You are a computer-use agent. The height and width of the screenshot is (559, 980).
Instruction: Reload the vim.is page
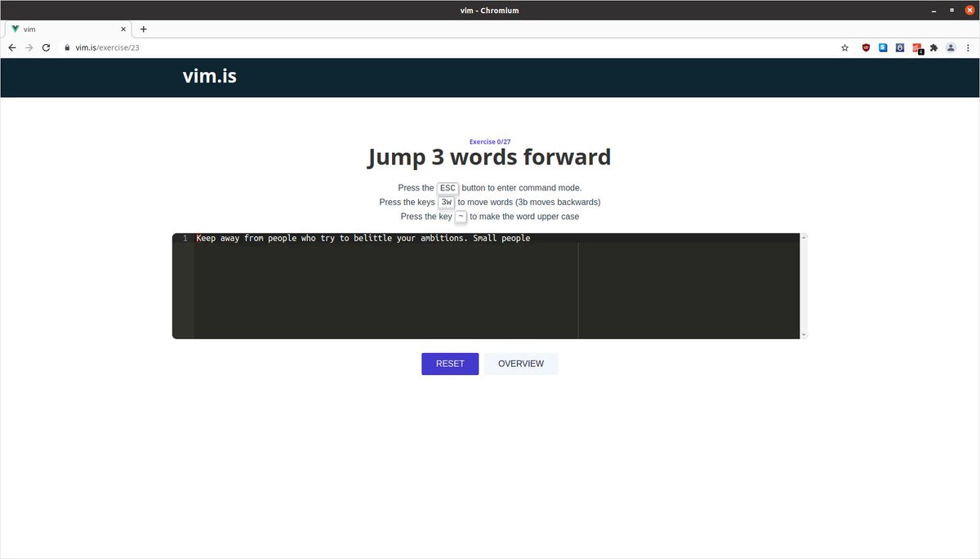click(47, 47)
